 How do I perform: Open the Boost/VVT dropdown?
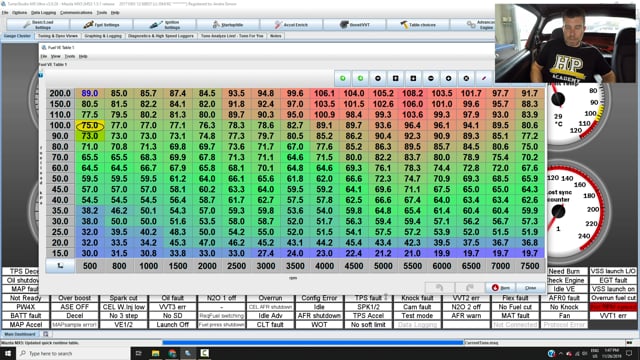354,25
